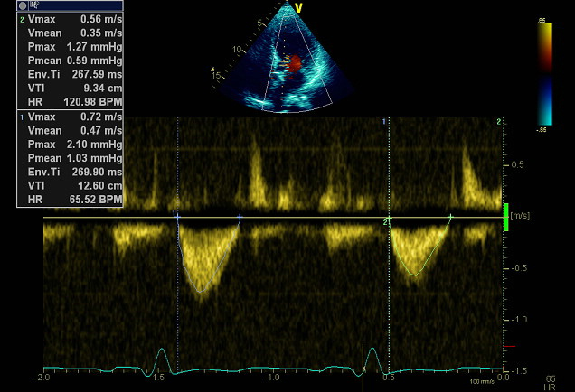Click the trace 2 end caliper on baseline
575x392 pixels.
coord(450,217)
